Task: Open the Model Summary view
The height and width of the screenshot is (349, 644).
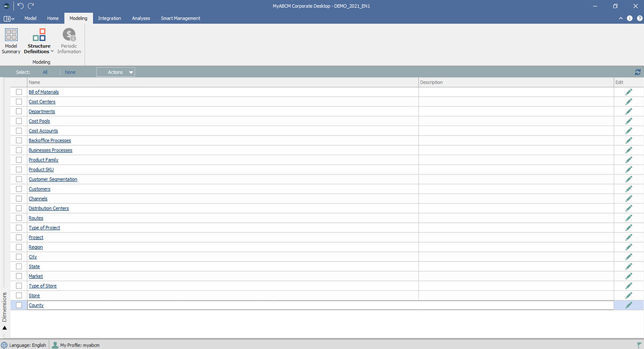Action: coord(11,41)
